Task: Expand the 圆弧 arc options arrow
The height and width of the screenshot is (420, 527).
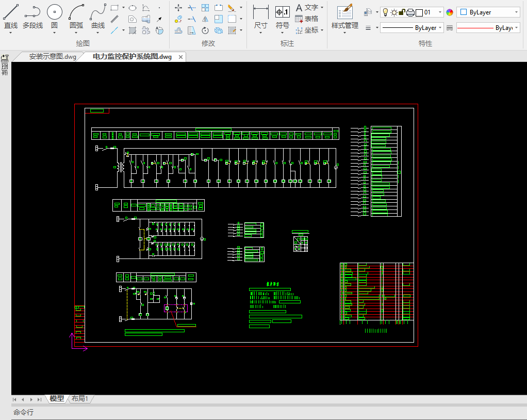Action: [76, 33]
